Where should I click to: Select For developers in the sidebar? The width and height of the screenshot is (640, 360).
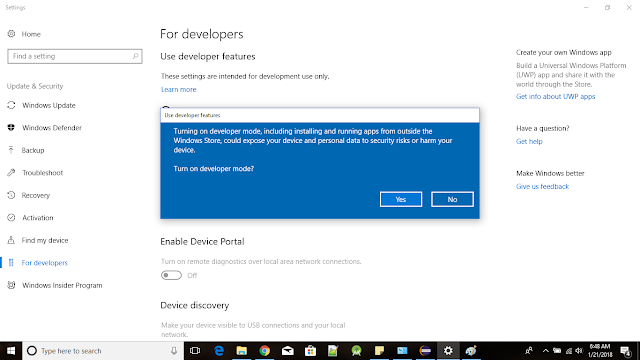(38, 262)
